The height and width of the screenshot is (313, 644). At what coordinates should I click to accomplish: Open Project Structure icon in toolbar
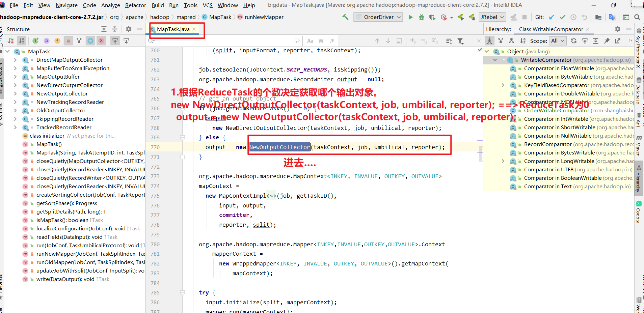click(x=598, y=17)
